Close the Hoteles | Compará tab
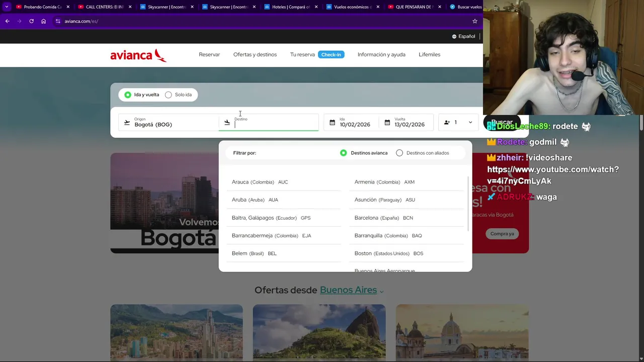644x362 pixels. click(x=316, y=7)
